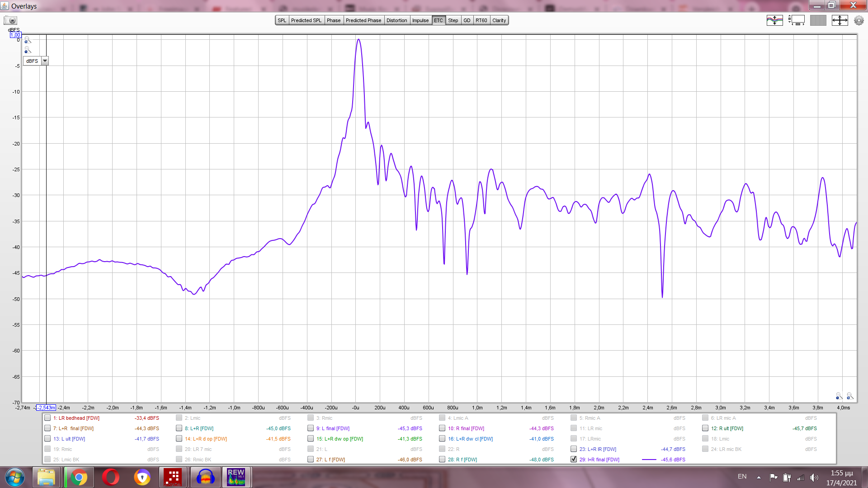868x488 pixels.
Task: Open Action Center flag tray icon
Action: click(x=774, y=477)
